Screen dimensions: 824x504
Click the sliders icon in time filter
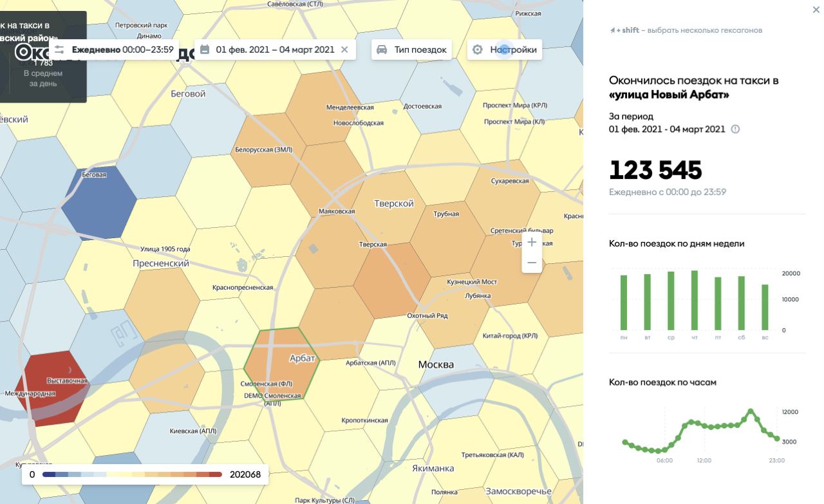[x=59, y=50]
